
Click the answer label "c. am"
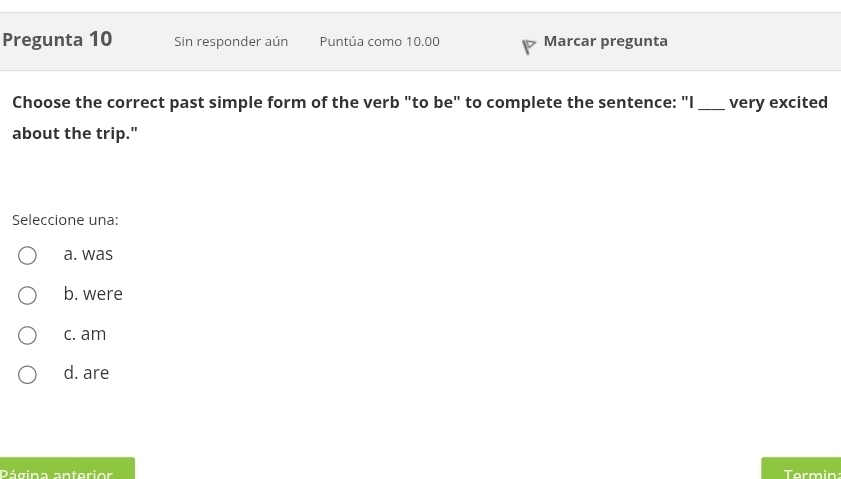click(84, 334)
